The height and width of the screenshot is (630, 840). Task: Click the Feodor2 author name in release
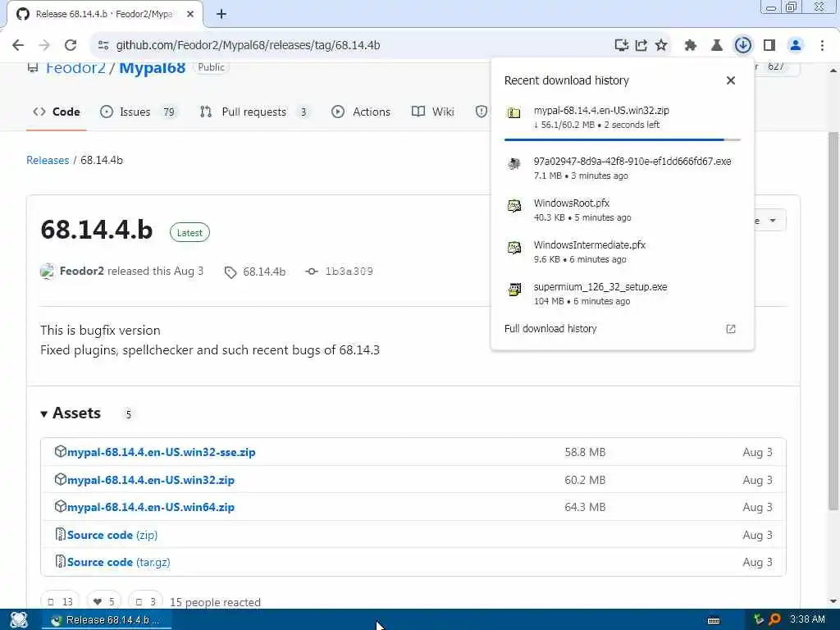click(x=82, y=271)
